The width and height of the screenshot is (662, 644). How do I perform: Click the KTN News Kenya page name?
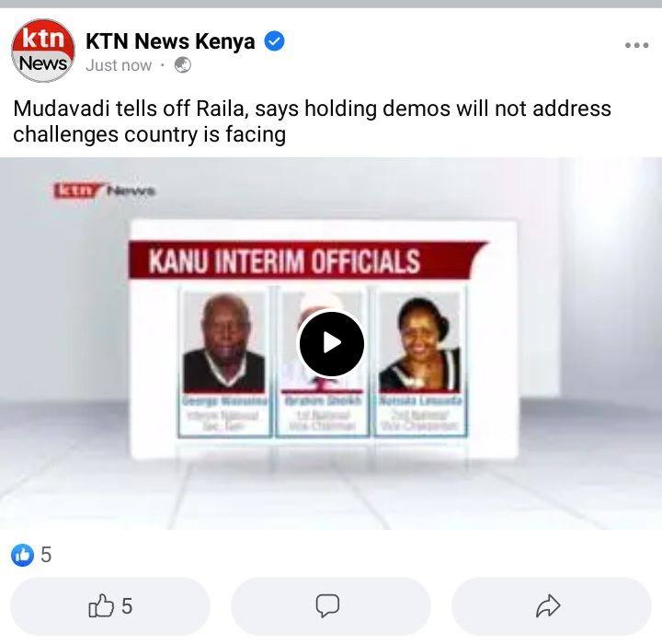(170, 41)
